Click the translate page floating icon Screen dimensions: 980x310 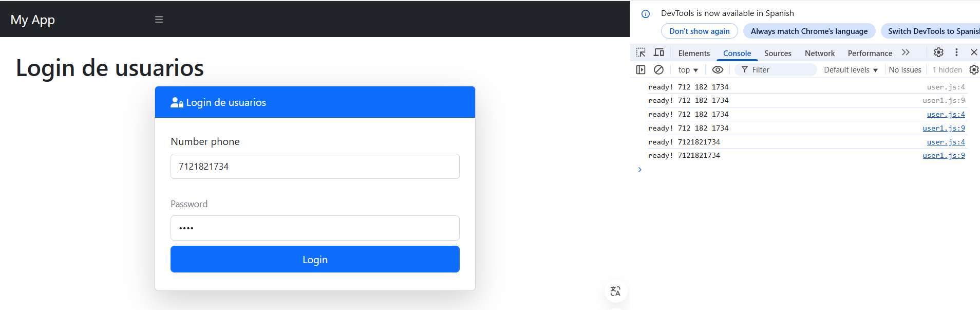pyautogui.click(x=615, y=291)
